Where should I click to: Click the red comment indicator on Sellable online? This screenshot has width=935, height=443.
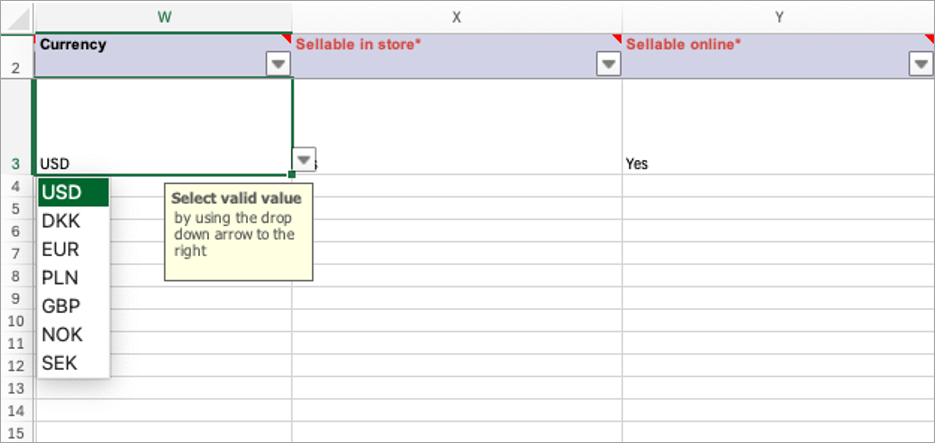coord(930,38)
